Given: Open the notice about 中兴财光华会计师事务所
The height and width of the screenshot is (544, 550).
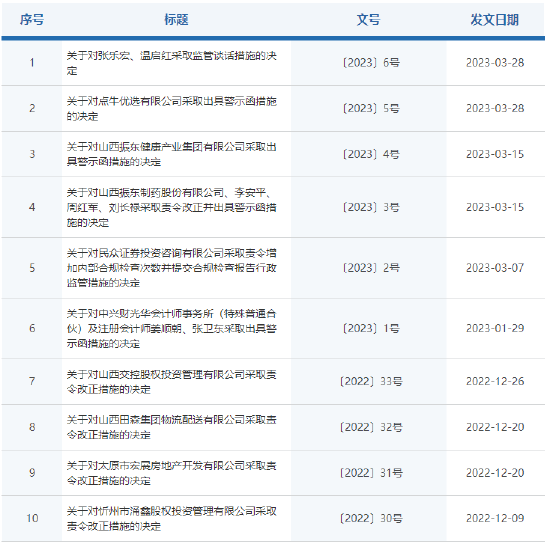Looking at the screenshot, I should tap(172, 329).
